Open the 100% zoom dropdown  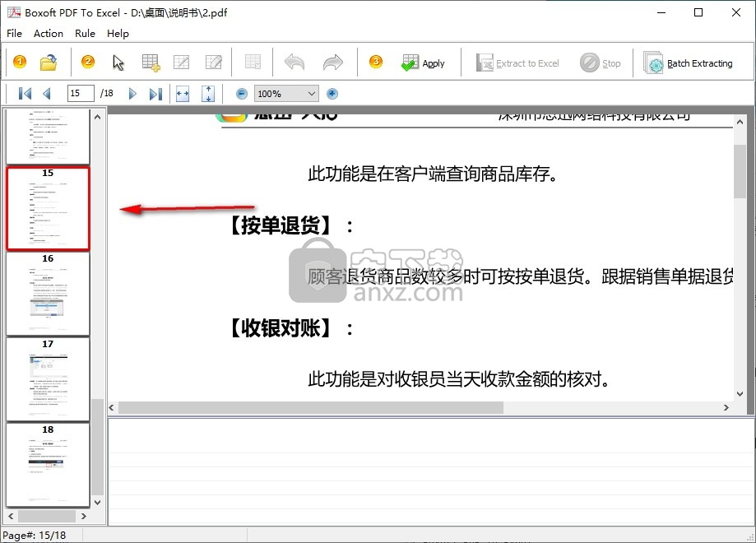point(311,94)
